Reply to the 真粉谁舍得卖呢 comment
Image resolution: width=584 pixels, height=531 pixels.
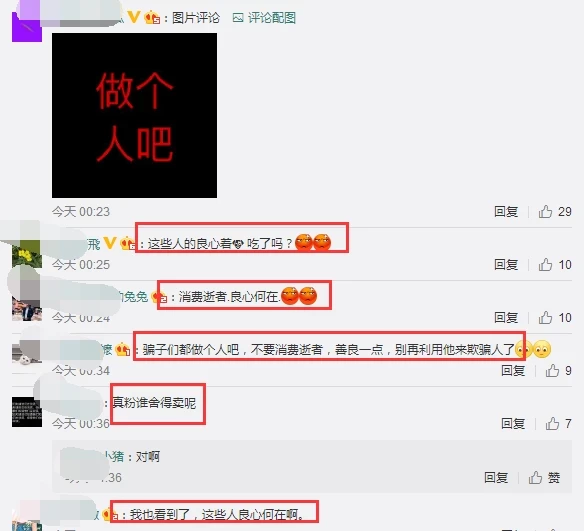click(x=513, y=423)
